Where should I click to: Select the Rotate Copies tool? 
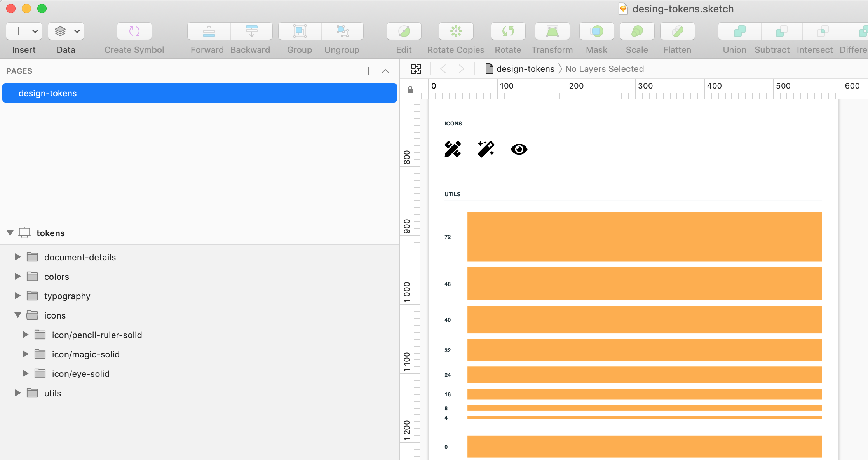coord(455,31)
